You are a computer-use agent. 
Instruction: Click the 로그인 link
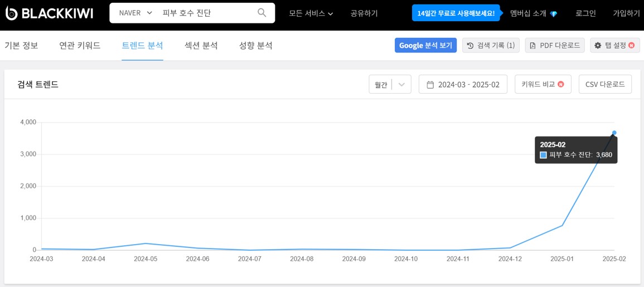point(585,13)
